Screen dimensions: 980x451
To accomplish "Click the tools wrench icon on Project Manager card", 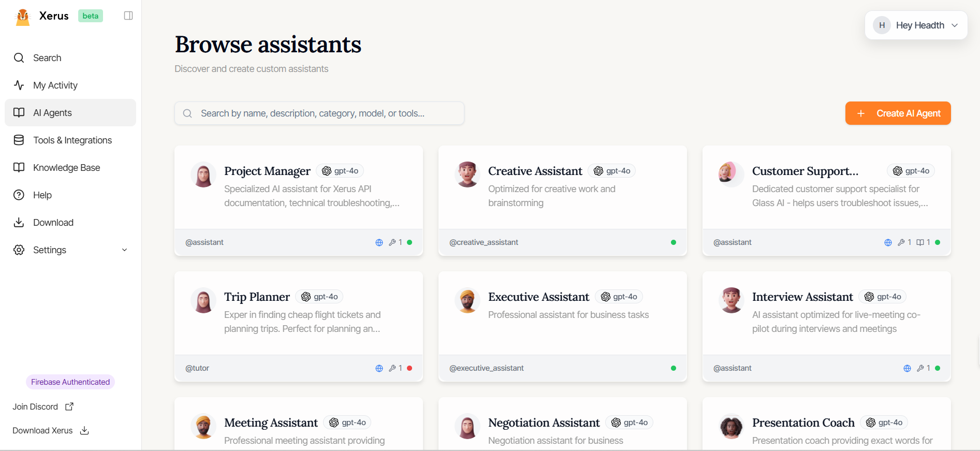I will [x=392, y=242].
